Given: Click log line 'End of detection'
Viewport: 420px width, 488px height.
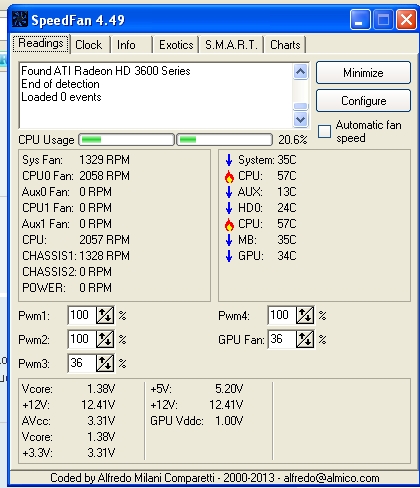Looking at the screenshot, I should (x=60, y=84).
